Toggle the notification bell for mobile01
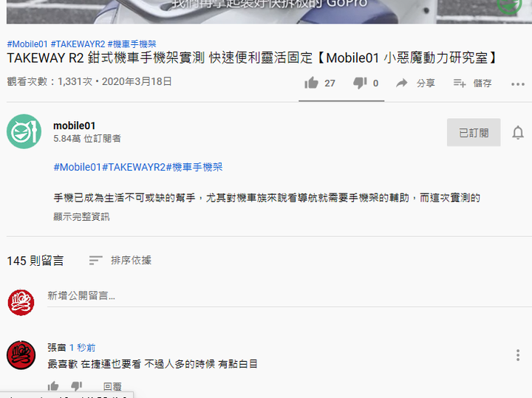The image size is (532, 398). tap(518, 132)
